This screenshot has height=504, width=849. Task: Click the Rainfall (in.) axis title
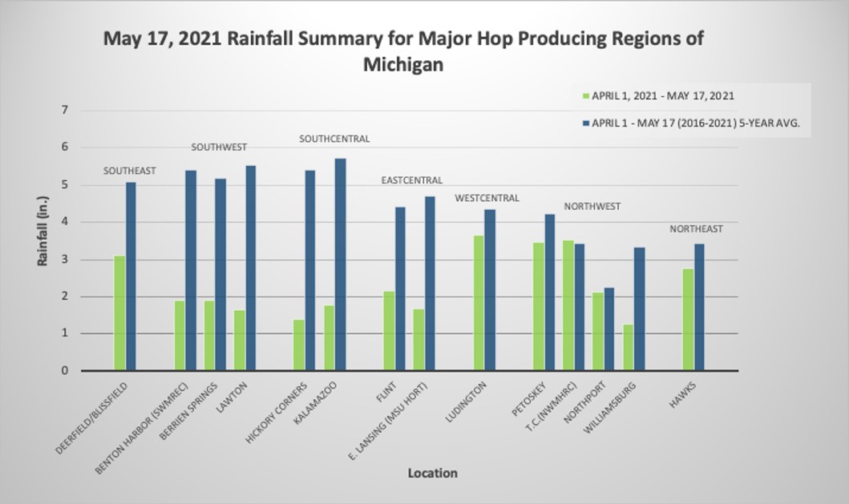pos(42,231)
